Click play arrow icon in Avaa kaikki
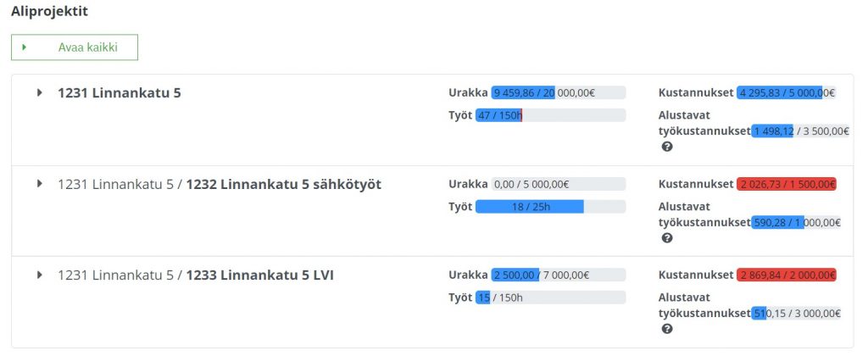Screen dimensions: 868x356 tap(25, 47)
